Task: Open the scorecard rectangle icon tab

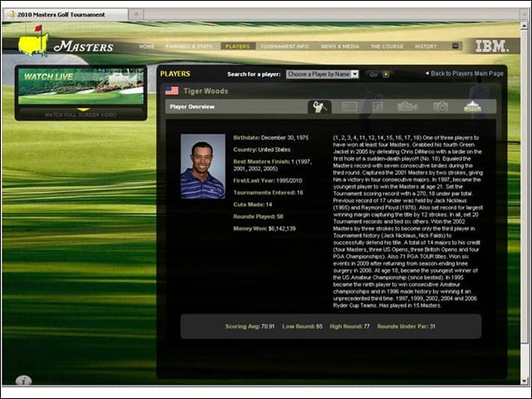Action: click(349, 107)
